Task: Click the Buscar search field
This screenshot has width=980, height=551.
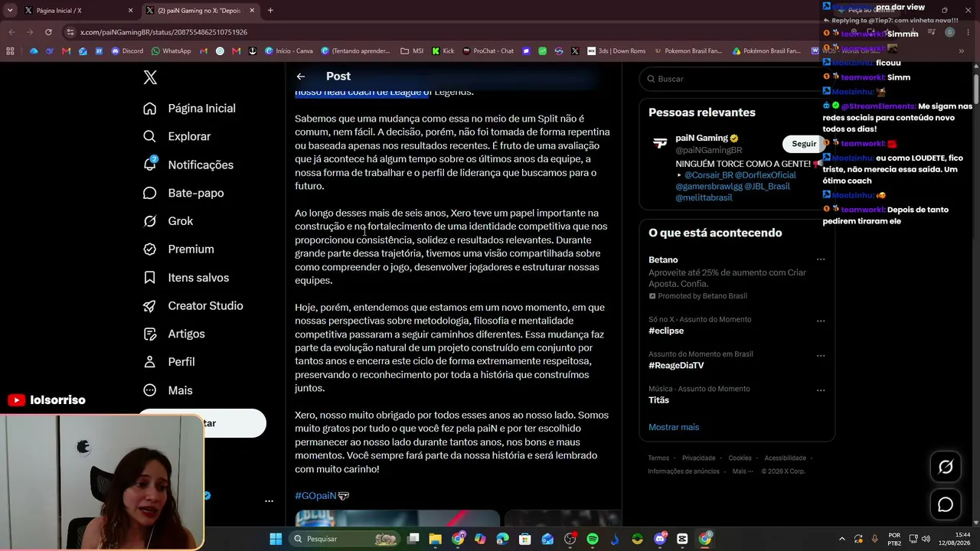Action: click(736, 79)
